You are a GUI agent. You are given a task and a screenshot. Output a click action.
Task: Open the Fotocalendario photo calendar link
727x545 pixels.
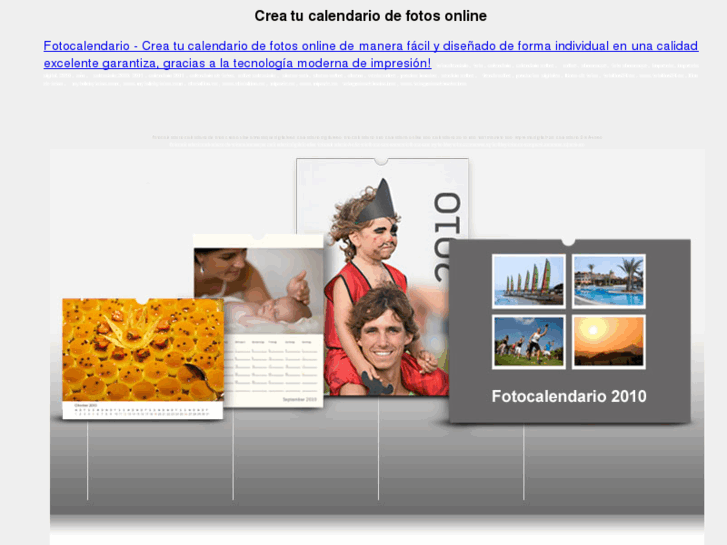click(x=370, y=54)
